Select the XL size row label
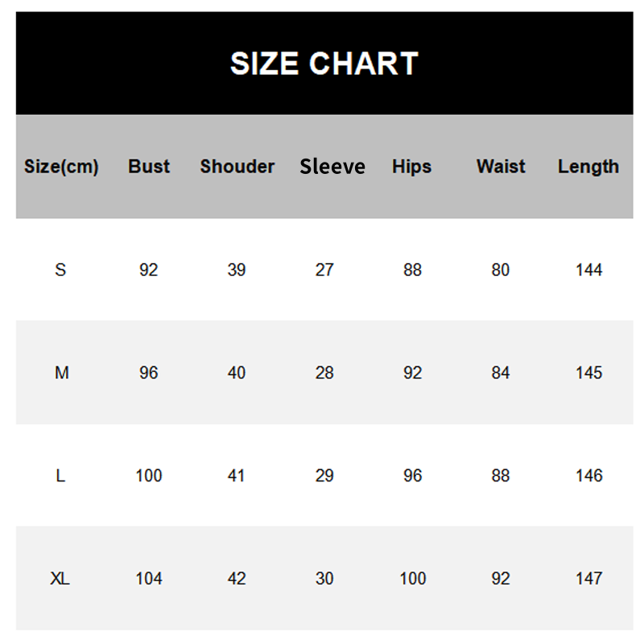Image resolution: width=644 pixels, height=644 pixels. (60, 579)
